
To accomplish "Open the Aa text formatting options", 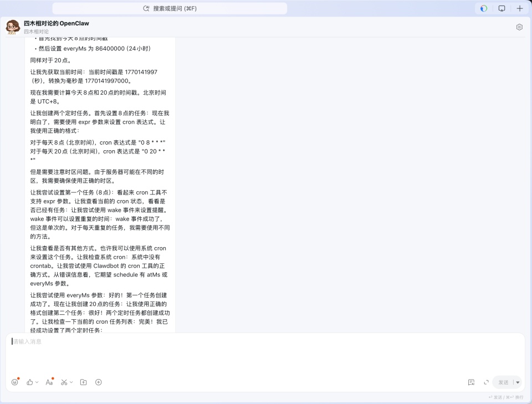I will coord(49,382).
